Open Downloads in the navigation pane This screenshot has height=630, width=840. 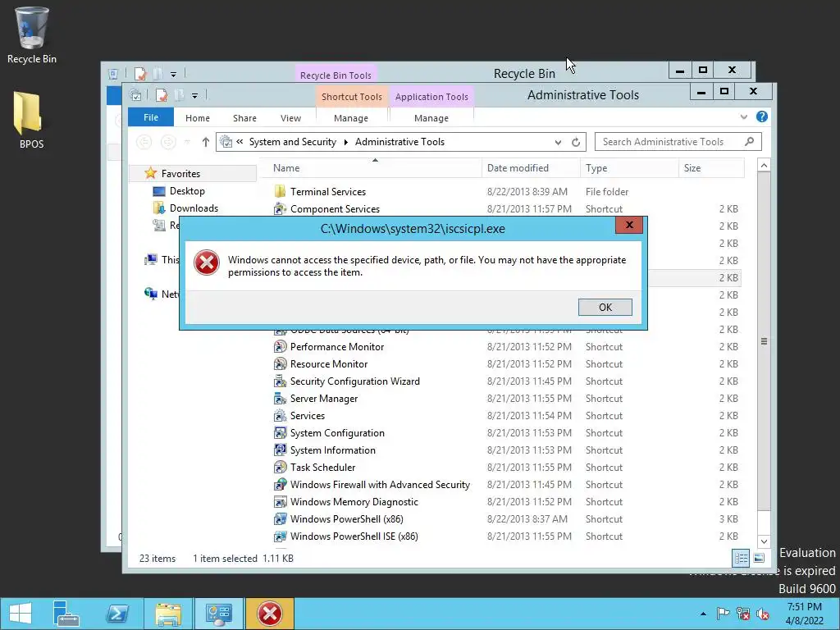(194, 208)
